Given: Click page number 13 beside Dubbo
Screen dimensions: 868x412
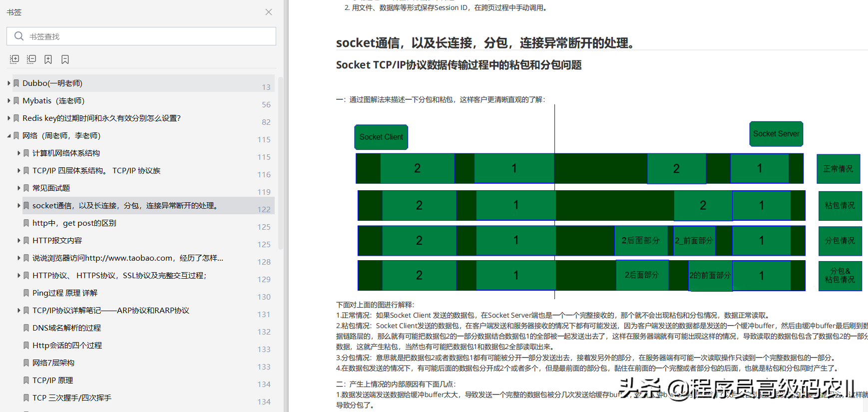Looking at the screenshot, I should (x=266, y=87).
